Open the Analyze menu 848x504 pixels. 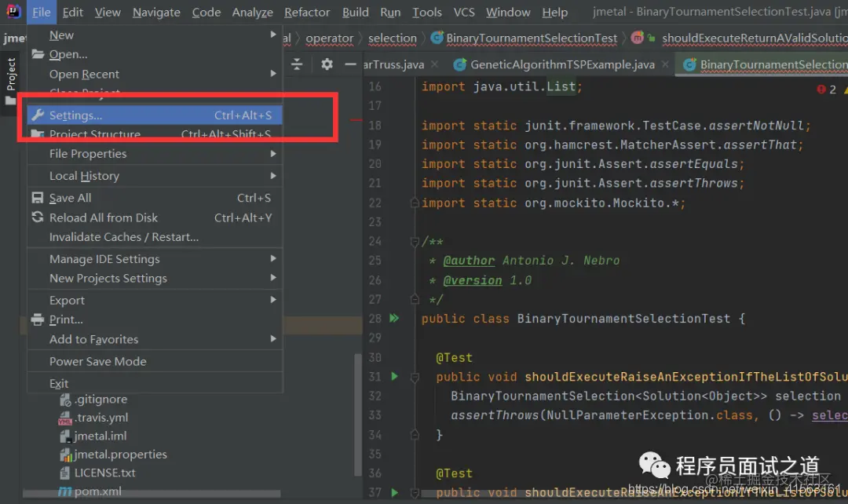click(x=253, y=12)
